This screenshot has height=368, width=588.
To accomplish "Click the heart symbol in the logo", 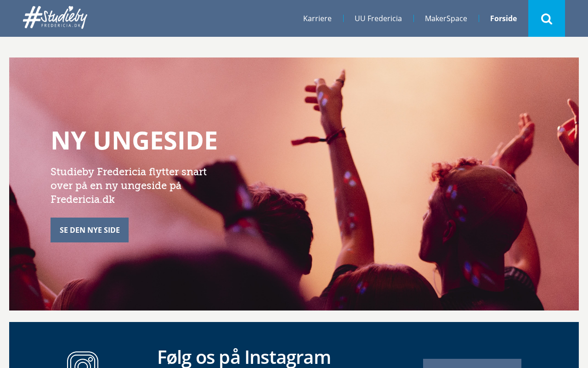I will 71,8.
